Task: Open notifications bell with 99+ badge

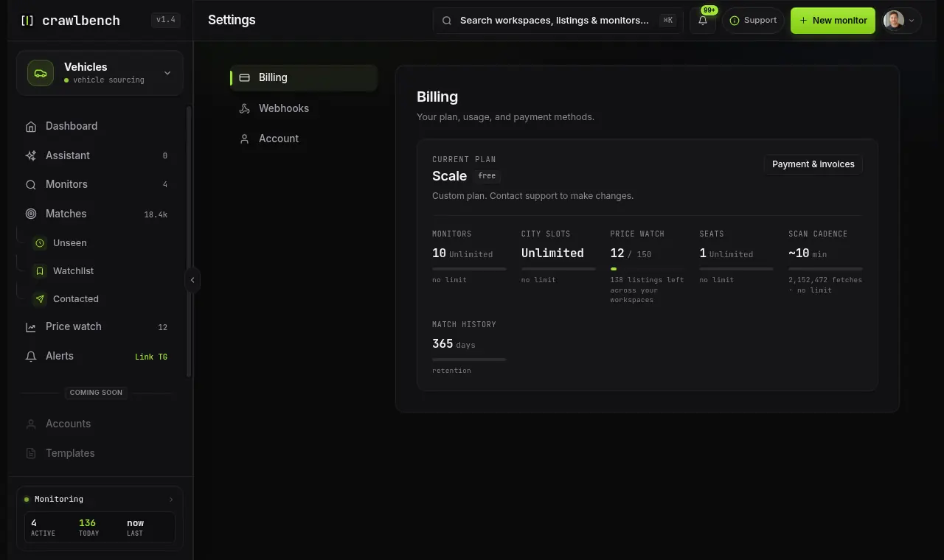Action: pos(703,21)
